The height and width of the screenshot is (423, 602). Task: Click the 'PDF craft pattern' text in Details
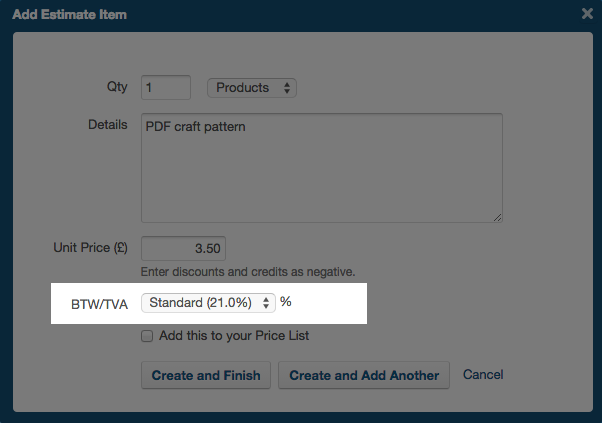pyautogui.click(x=196, y=128)
